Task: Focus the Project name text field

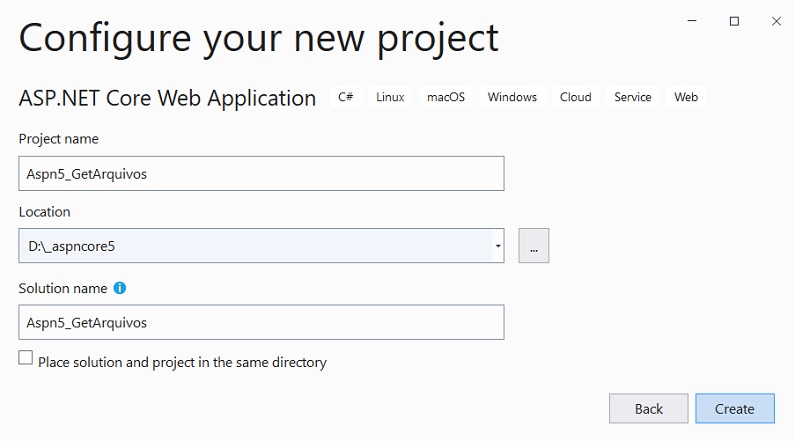Action: point(261,174)
